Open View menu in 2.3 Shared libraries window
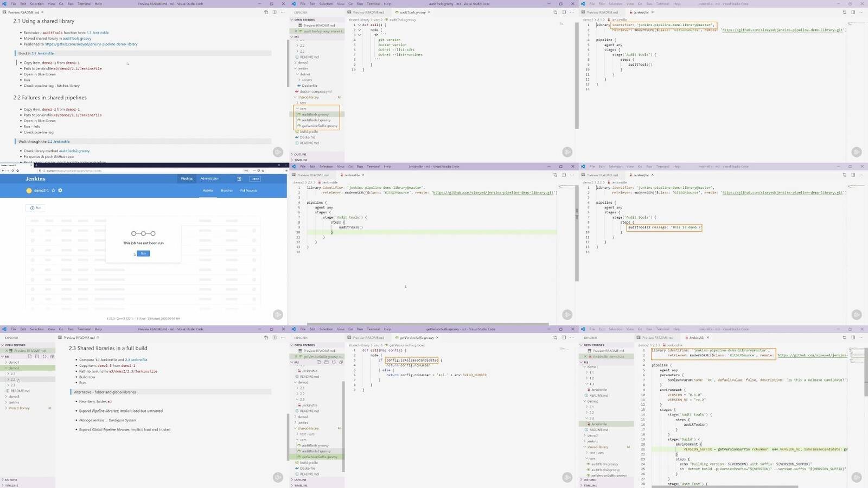The height and width of the screenshot is (488, 868). [51, 329]
